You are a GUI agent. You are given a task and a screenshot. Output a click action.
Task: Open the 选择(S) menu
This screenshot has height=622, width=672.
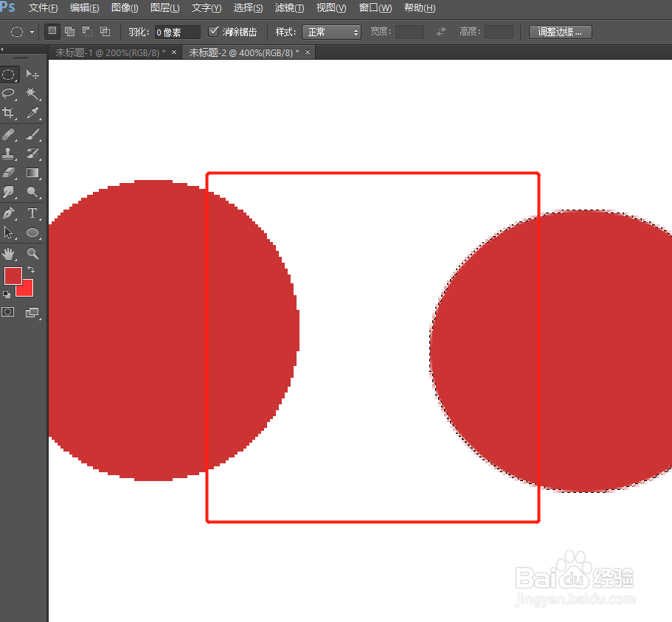[x=248, y=7]
